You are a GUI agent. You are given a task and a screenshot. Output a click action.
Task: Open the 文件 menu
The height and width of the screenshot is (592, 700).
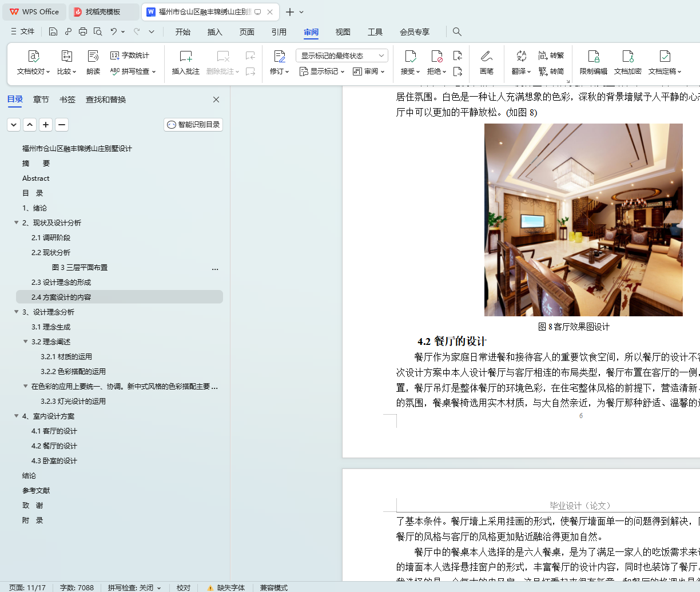[x=23, y=31]
